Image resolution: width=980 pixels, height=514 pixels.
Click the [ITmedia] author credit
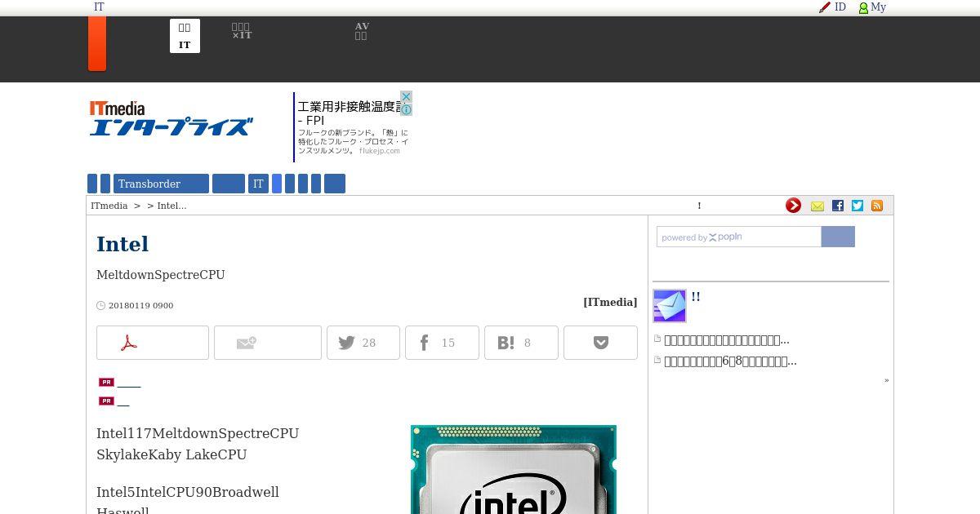click(x=610, y=303)
